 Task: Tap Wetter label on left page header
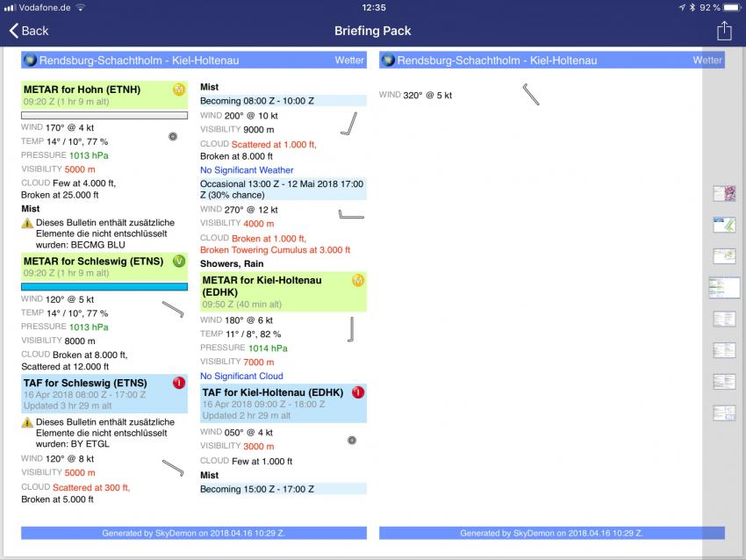pyautogui.click(x=349, y=60)
